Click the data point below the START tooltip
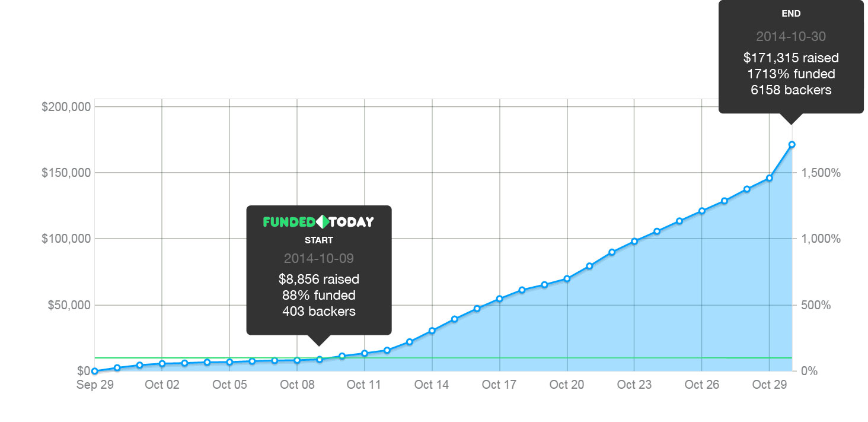Screen dimensions: 868x422 [320, 359]
